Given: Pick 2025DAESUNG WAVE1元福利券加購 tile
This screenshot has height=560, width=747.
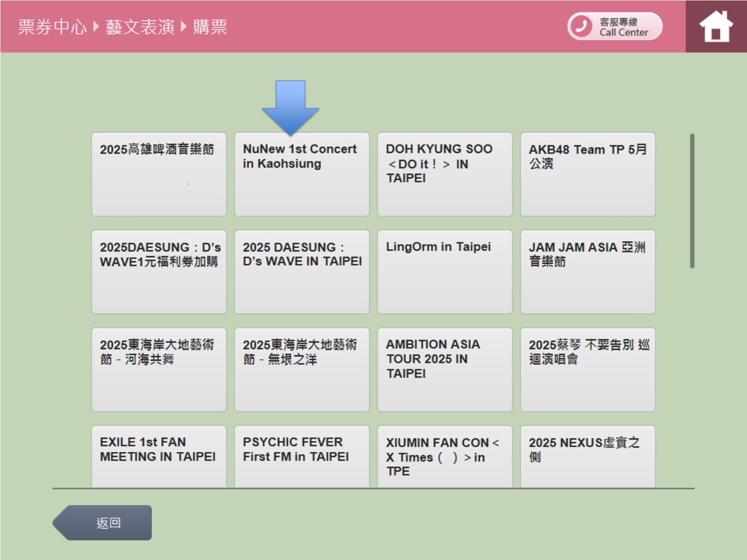Looking at the screenshot, I should point(159,272).
